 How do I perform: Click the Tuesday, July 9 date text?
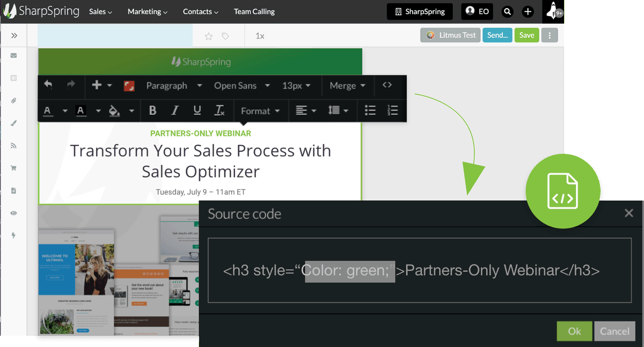(201, 192)
